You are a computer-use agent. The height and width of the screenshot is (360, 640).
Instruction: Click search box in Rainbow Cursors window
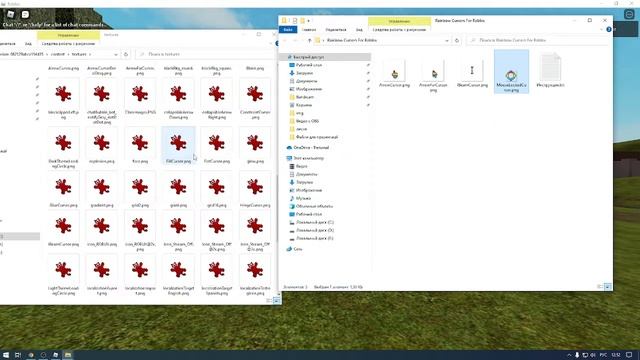(538, 40)
